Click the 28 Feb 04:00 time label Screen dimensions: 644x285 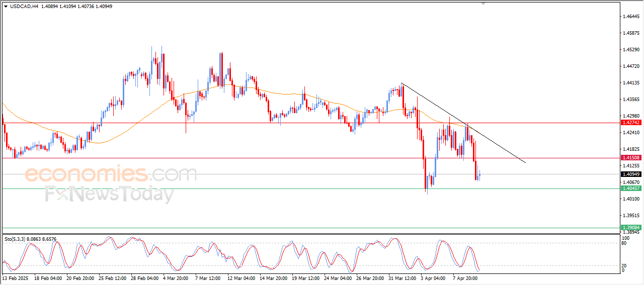pyautogui.click(x=144, y=277)
